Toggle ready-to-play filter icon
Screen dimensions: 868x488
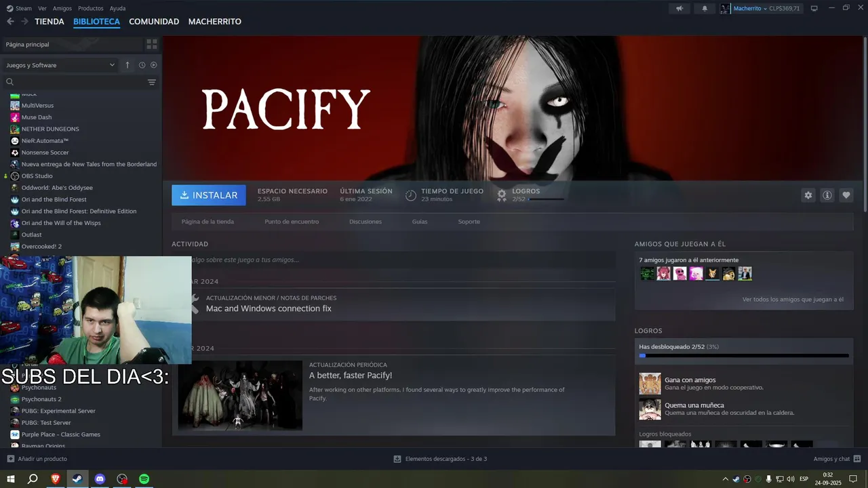point(153,65)
